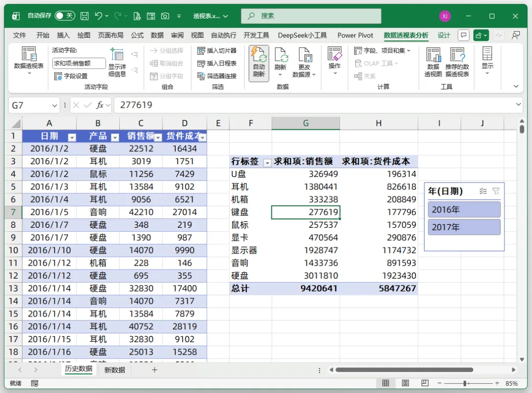The width and height of the screenshot is (532, 393).
Task: Click the 推荐的数据透视表 icon
Action: [x=457, y=63]
